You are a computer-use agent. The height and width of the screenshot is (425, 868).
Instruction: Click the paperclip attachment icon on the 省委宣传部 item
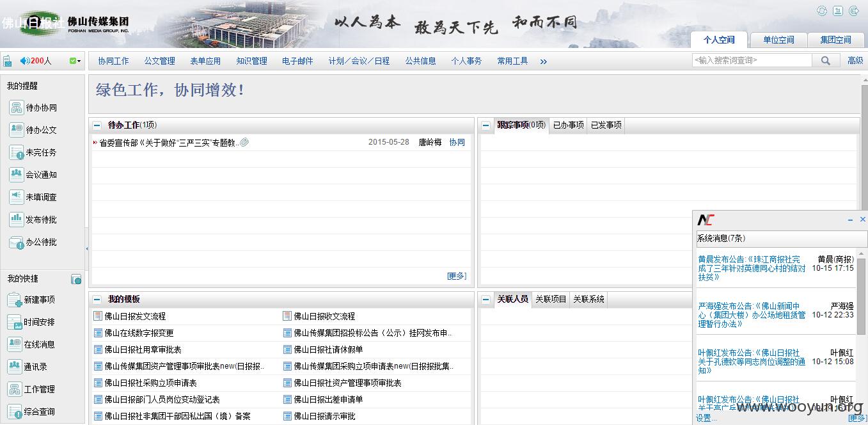(x=244, y=142)
